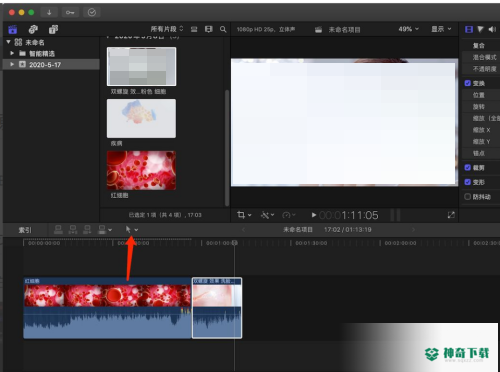500x372 pixels.
Task: Open the Video inspector tab
Action: (x=469, y=29)
